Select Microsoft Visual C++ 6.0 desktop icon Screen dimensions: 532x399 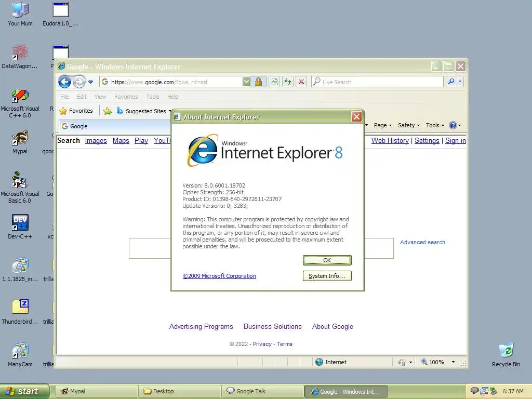20,103
